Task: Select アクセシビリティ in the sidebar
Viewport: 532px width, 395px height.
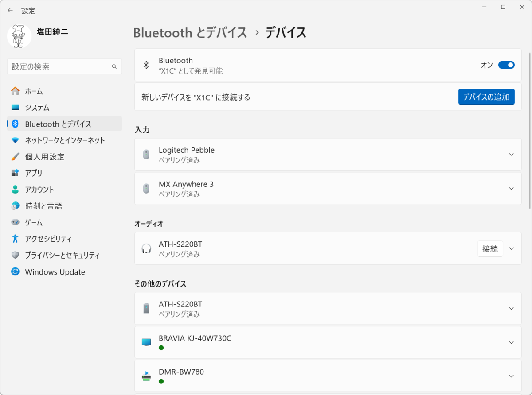Action: pos(15,239)
